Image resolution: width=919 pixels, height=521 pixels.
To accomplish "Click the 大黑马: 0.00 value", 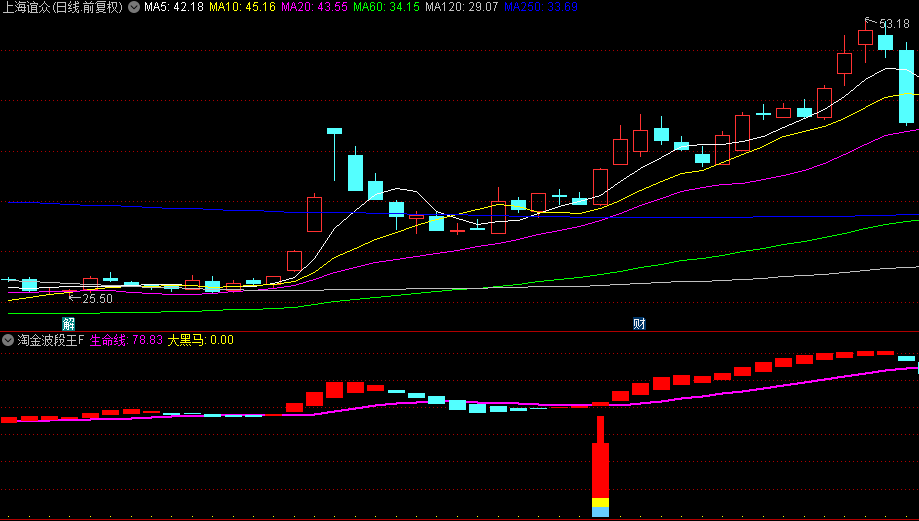I will coord(200,340).
